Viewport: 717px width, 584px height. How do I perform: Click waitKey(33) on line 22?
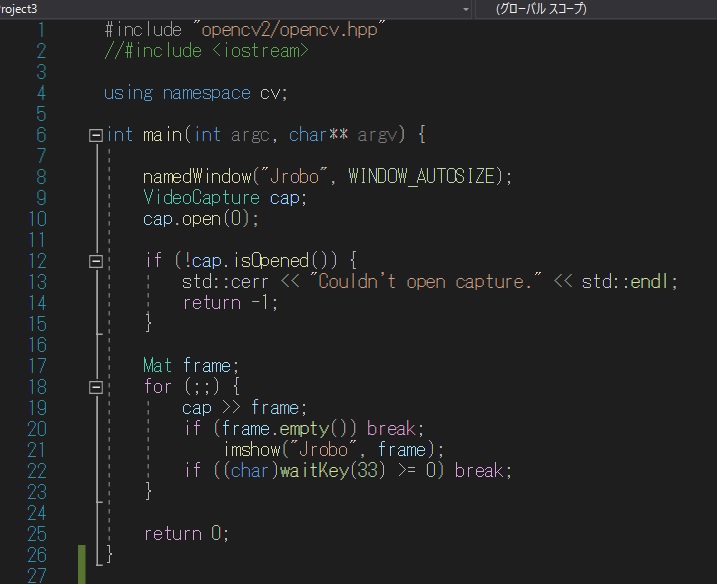pos(332,471)
